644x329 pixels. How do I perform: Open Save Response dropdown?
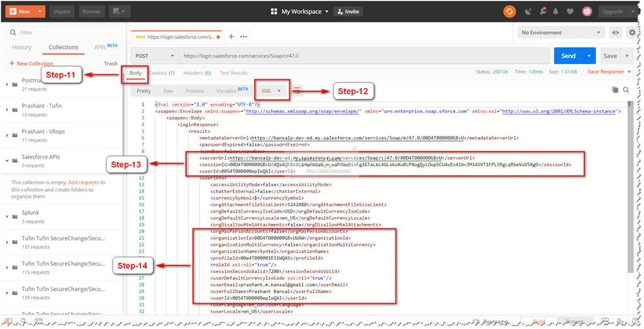[609, 72]
